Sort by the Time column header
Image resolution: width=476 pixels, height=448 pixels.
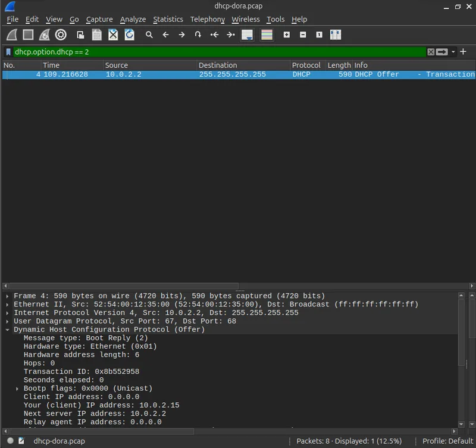[72, 65]
